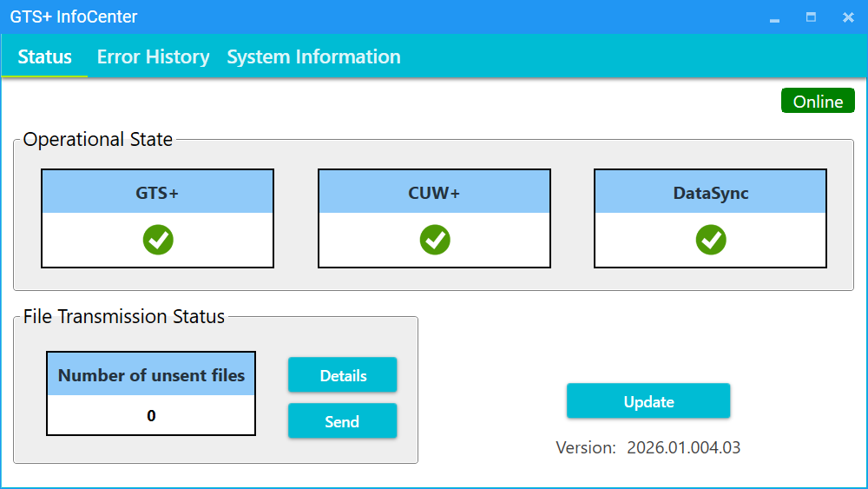Screen dimensions: 868x489
Task: Click the Update button
Action: pos(648,401)
